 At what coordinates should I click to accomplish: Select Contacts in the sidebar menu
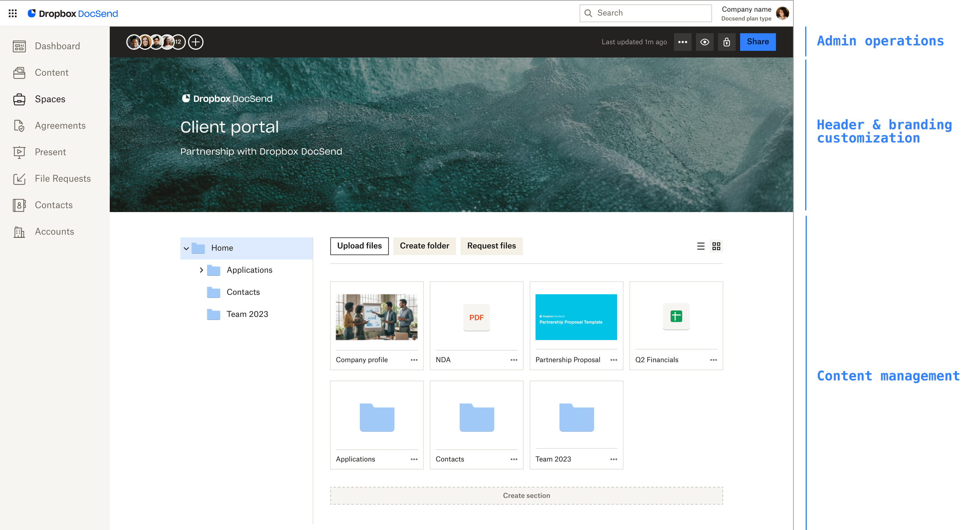click(x=54, y=205)
